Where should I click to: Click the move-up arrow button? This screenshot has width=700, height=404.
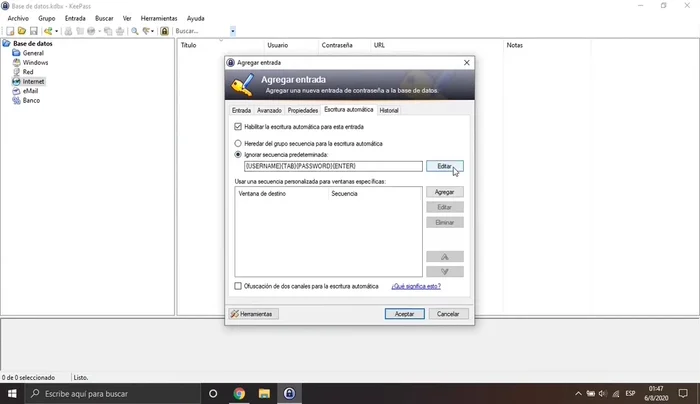(x=445, y=257)
